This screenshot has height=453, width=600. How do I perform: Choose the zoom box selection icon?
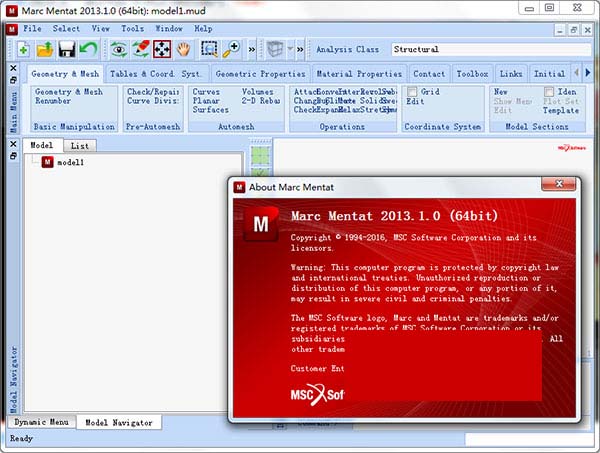pyautogui.click(x=209, y=49)
